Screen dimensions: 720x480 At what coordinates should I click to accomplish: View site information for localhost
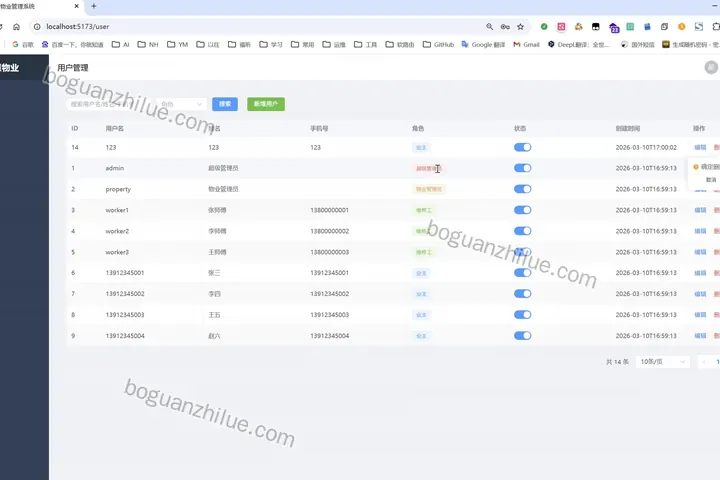click(37, 27)
